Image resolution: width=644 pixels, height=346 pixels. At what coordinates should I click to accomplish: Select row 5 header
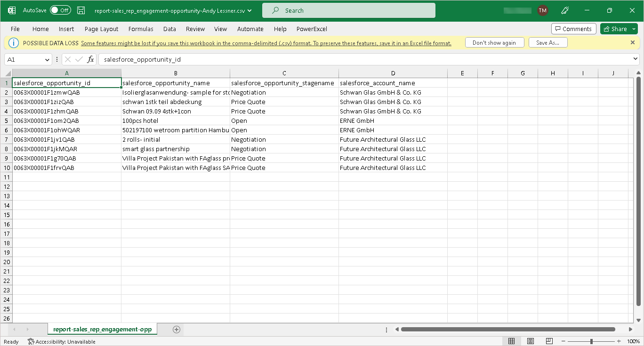tap(6, 121)
